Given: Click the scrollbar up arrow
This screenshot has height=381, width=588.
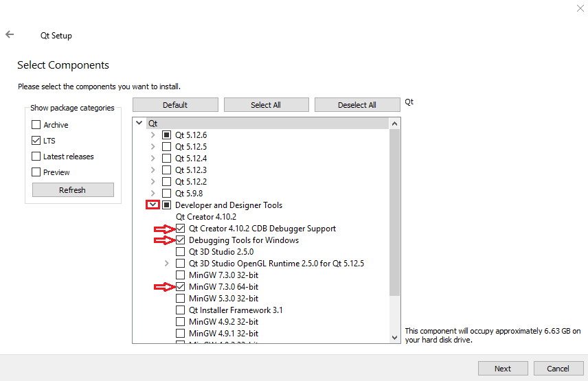Looking at the screenshot, I should 394,124.
